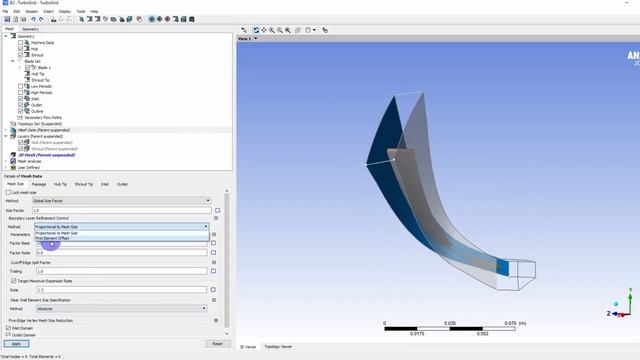640x360 pixels.
Task: Click the Hub Tip icon in the tree
Action: tap(27, 74)
